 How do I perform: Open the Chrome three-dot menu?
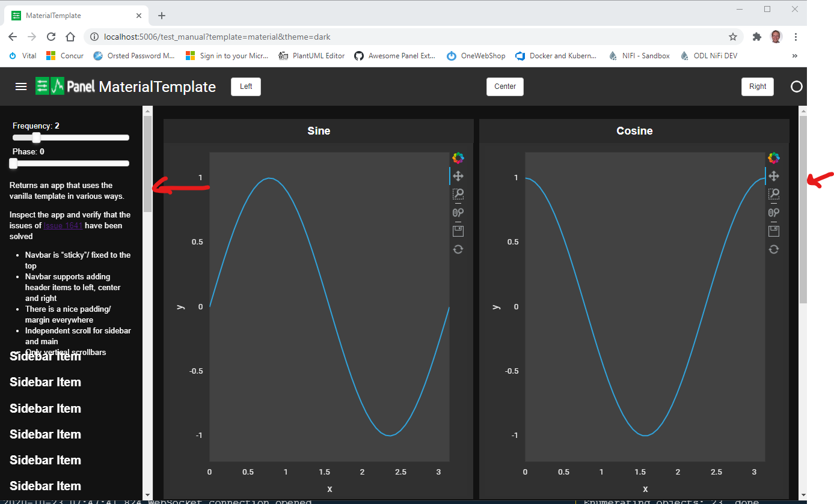796,36
